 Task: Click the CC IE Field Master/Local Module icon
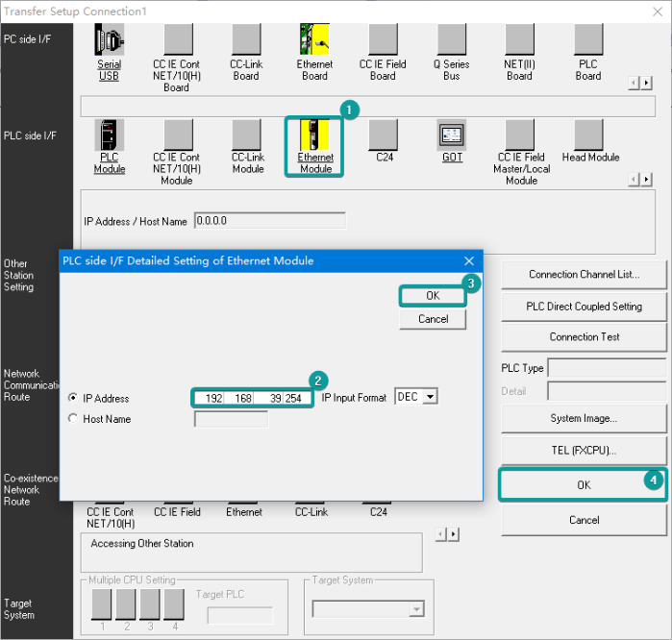coord(520,135)
